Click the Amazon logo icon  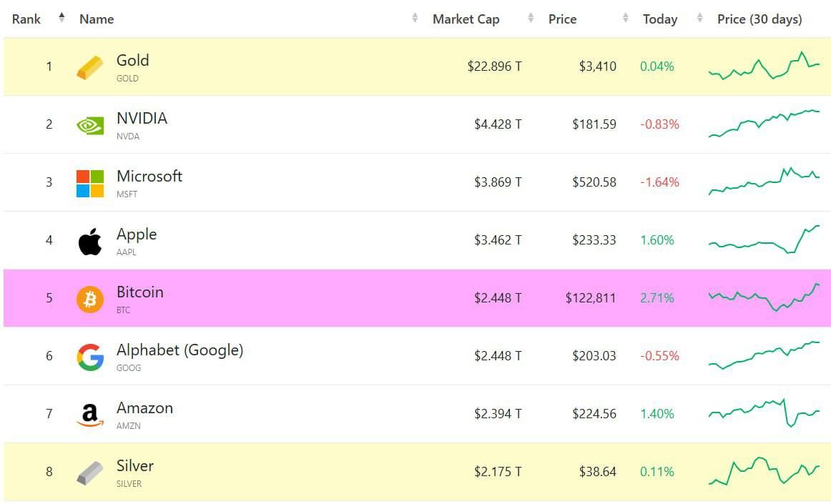pos(90,415)
